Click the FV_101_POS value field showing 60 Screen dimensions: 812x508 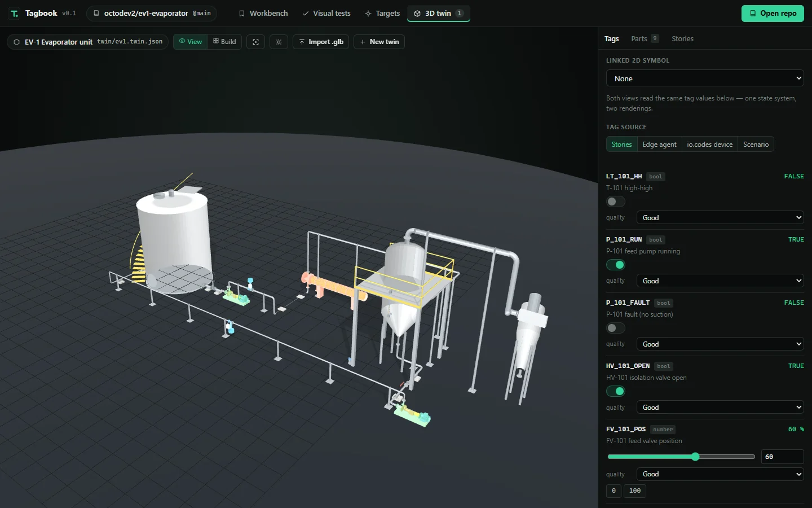pos(782,457)
